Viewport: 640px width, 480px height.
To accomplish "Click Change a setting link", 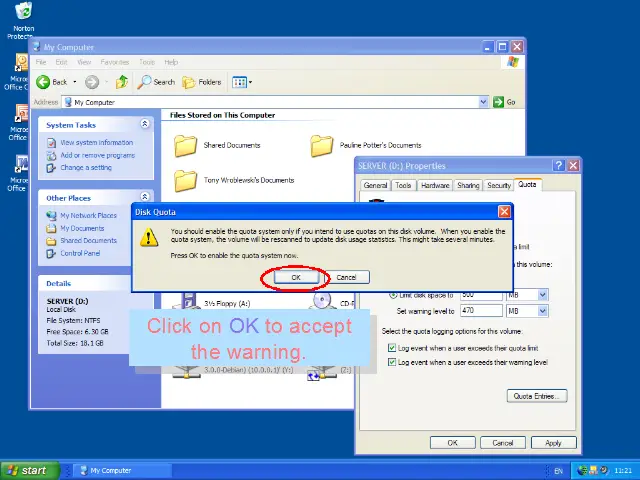I will tap(86, 167).
